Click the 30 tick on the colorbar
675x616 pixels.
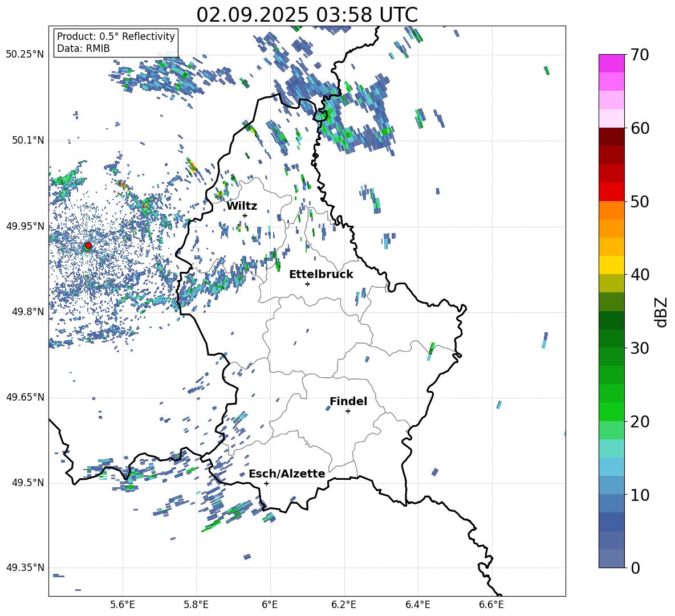point(639,348)
